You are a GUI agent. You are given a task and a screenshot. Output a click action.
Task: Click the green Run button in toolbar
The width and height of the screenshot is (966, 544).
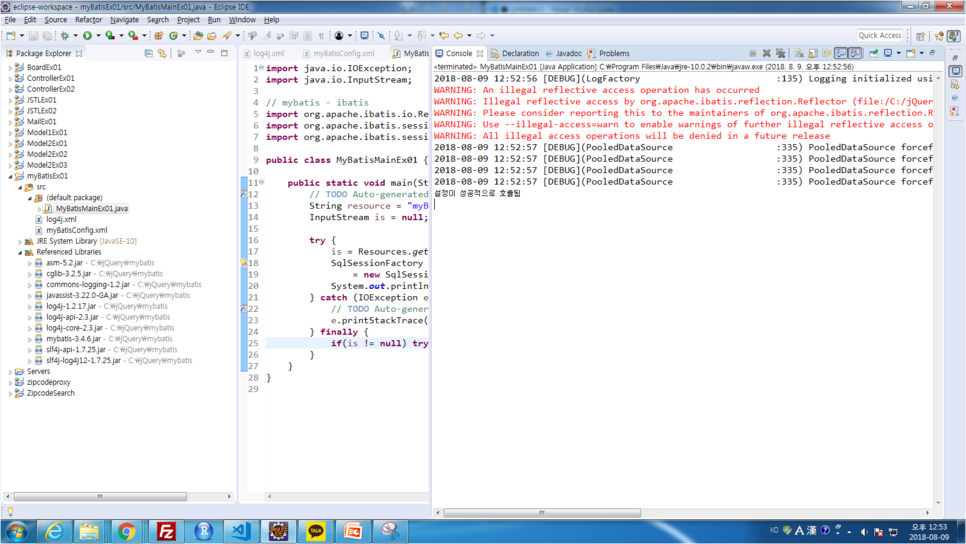pos(87,36)
